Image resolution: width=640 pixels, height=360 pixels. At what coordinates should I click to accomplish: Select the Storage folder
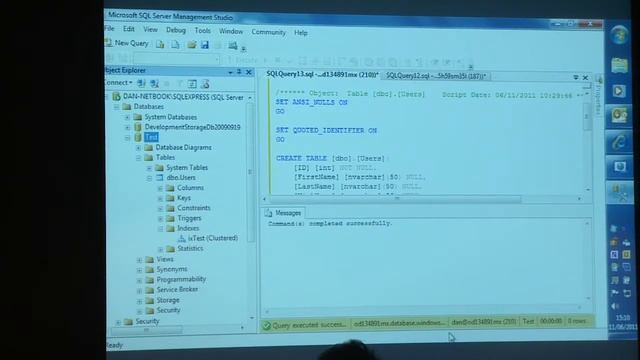(168, 300)
